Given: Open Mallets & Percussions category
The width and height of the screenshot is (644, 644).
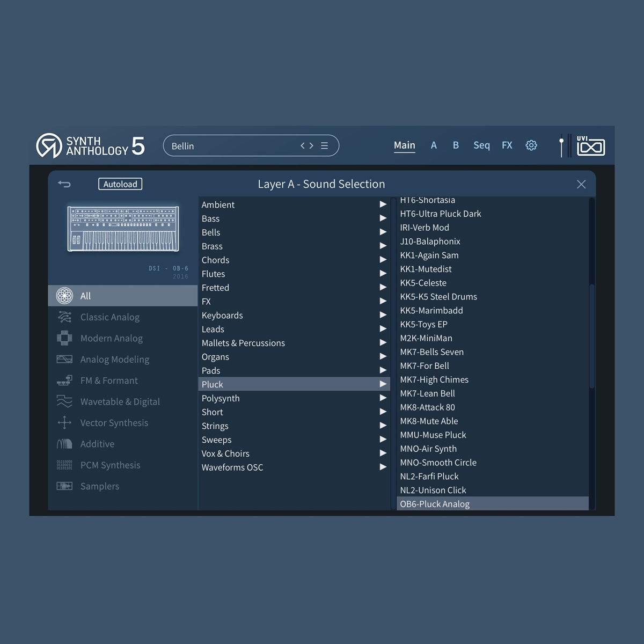Looking at the screenshot, I should coord(294,343).
